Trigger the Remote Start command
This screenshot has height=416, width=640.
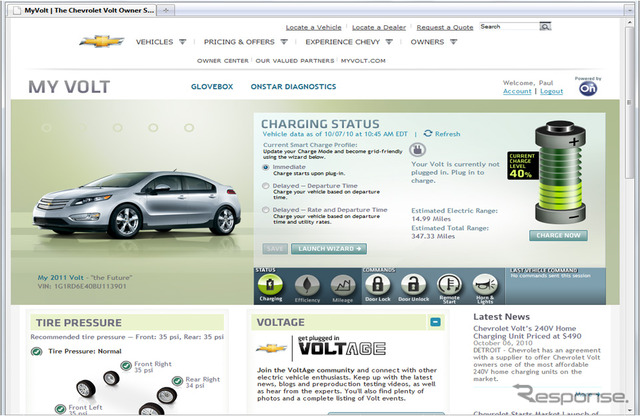(x=449, y=284)
